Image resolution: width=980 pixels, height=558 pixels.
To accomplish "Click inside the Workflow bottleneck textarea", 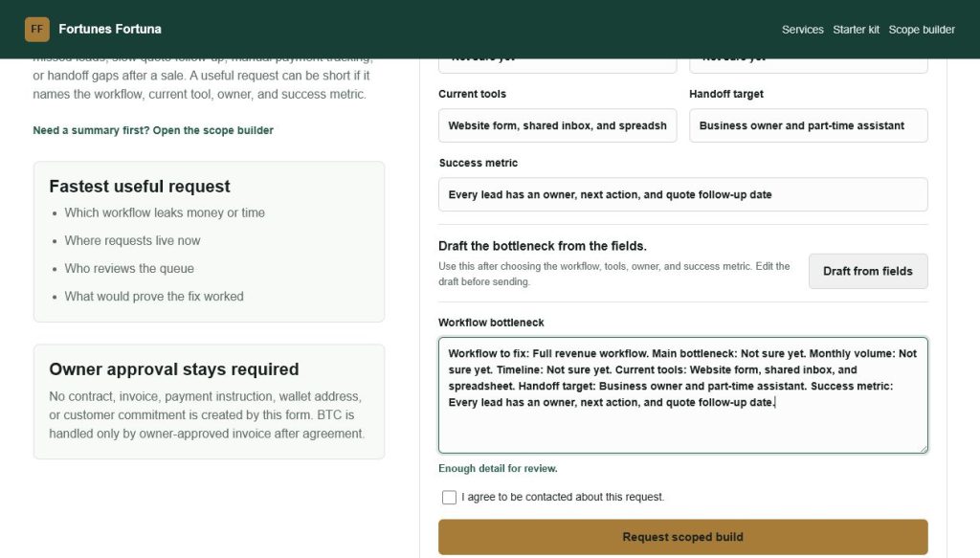I will 683,395.
